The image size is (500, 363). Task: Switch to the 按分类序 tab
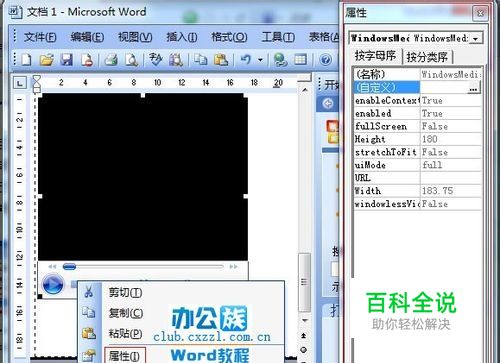[427, 57]
